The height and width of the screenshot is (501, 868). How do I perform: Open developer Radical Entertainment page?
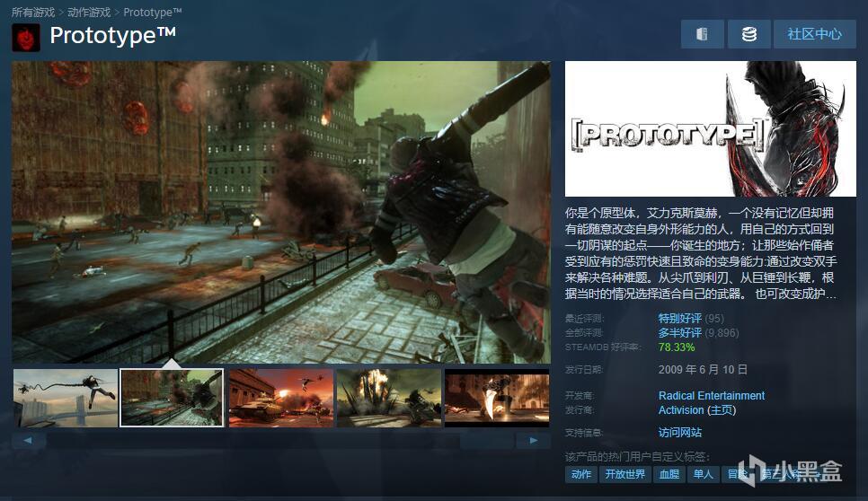712,396
